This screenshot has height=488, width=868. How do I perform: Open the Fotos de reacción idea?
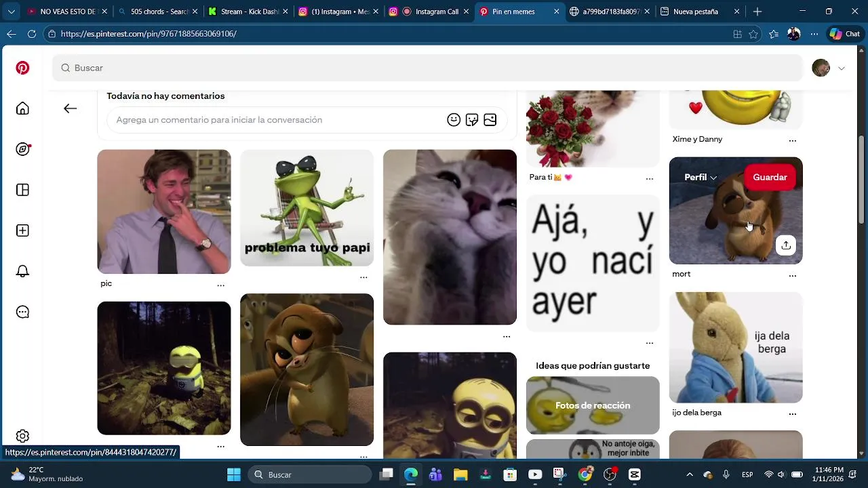point(593,405)
